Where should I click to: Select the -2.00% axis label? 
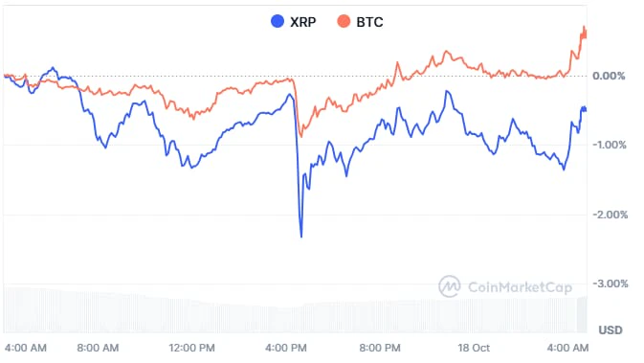610,215
